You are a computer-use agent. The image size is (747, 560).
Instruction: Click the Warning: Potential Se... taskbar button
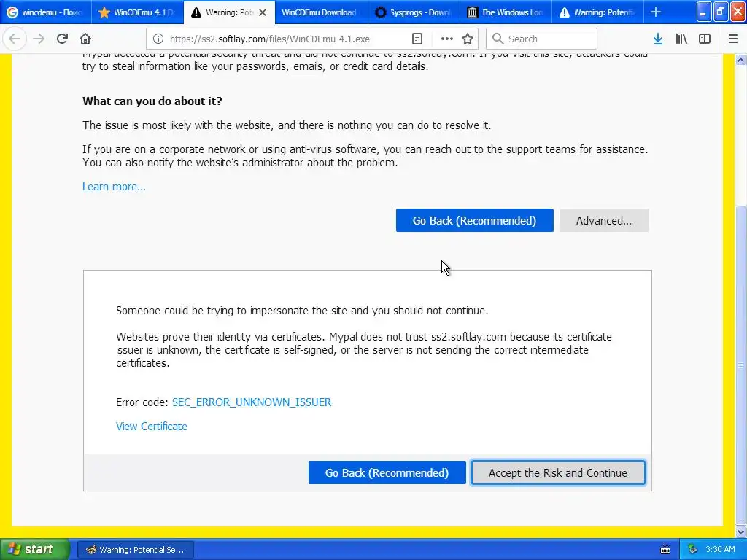135,550
